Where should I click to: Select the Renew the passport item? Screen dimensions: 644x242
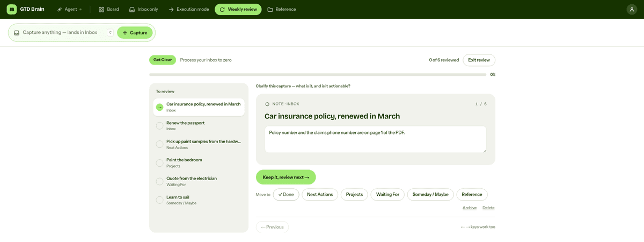point(199,125)
